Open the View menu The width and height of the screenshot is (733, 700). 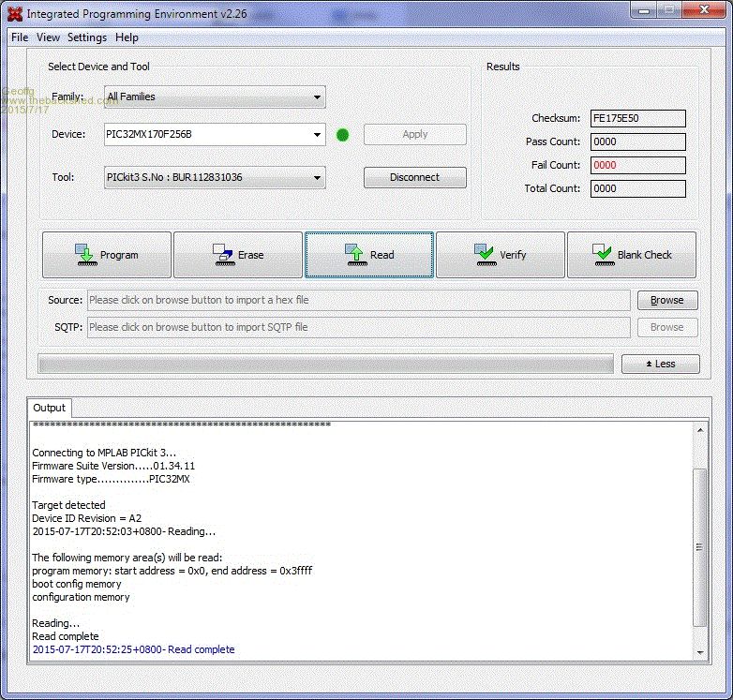click(x=48, y=37)
